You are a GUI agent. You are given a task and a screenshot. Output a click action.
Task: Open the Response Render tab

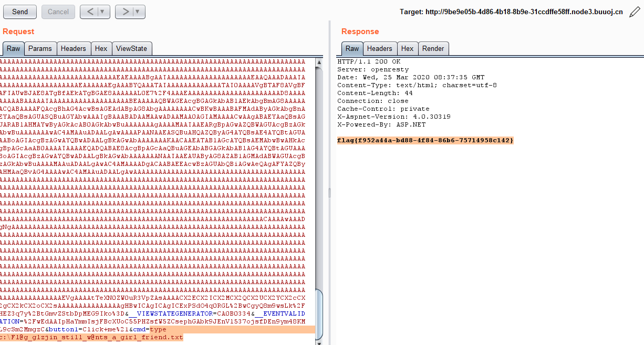pos(433,48)
